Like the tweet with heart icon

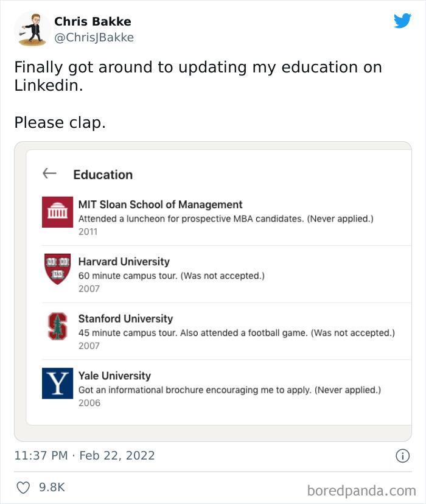pyautogui.click(x=23, y=488)
